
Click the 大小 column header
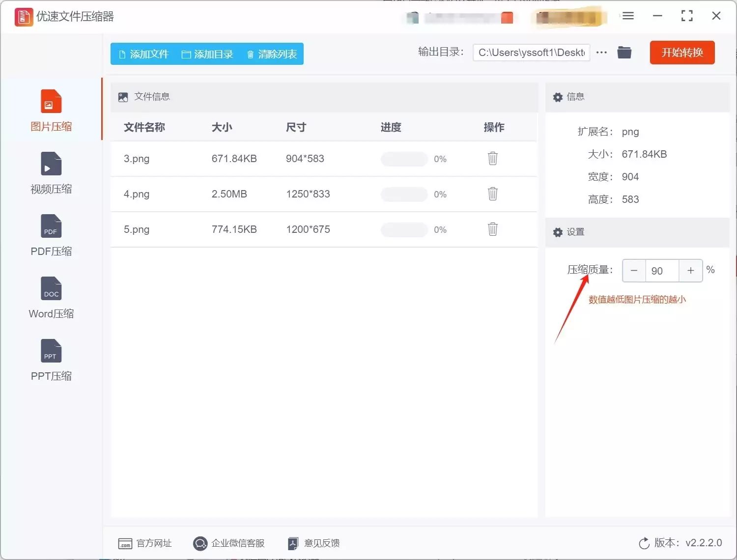point(222,127)
